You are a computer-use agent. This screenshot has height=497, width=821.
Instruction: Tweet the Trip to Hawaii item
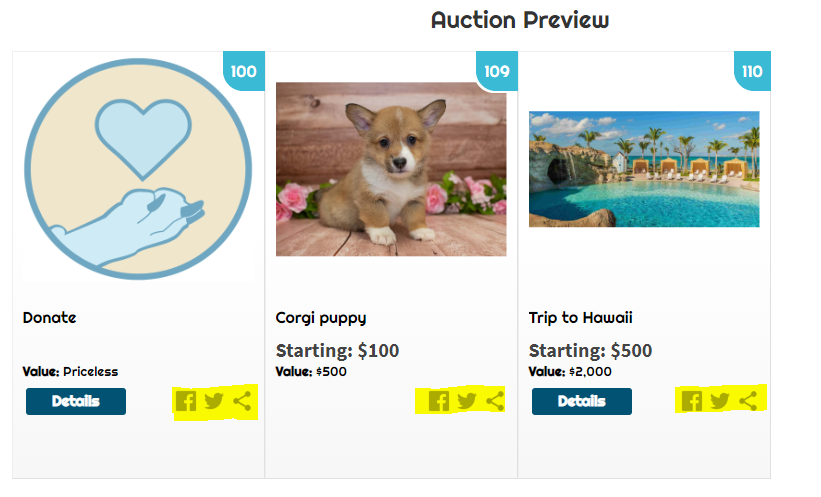[719, 401]
